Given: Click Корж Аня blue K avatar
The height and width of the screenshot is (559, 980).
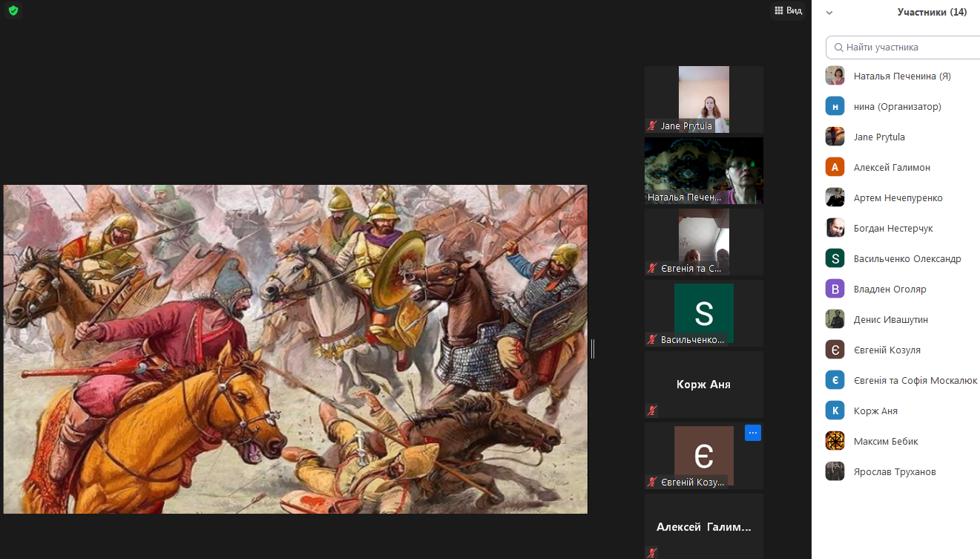Looking at the screenshot, I should (x=835, y=411).
